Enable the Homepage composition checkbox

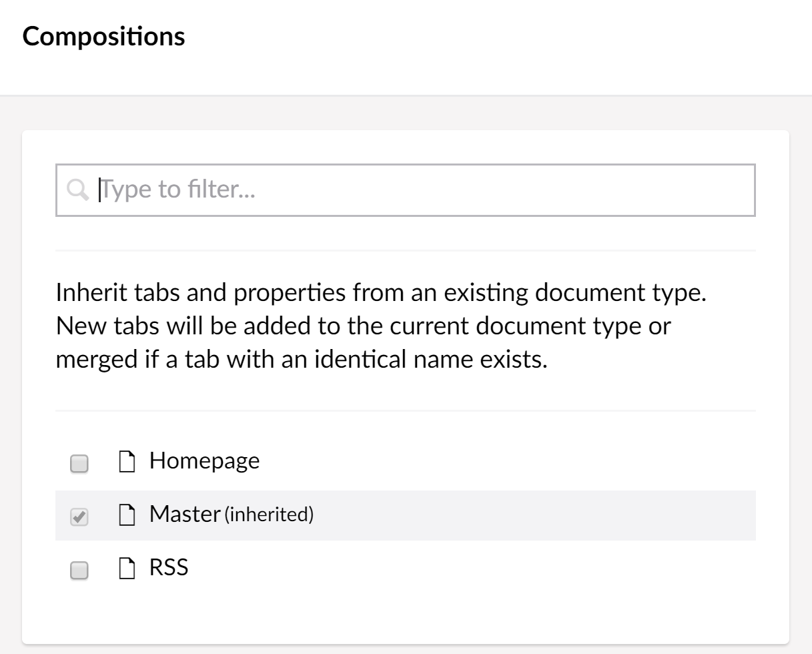pyautogui.click(x=79, y=463)
